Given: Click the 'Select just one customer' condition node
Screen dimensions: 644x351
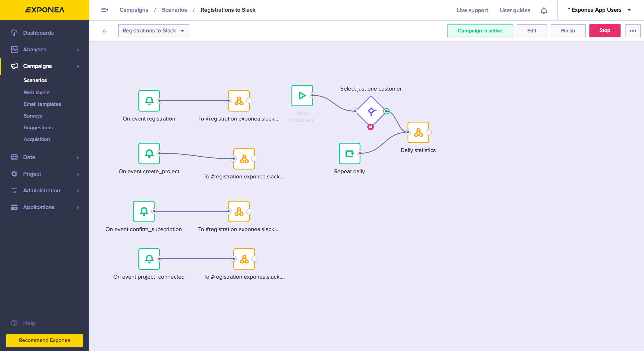Looking at the screenshot, I should [371, 111].
